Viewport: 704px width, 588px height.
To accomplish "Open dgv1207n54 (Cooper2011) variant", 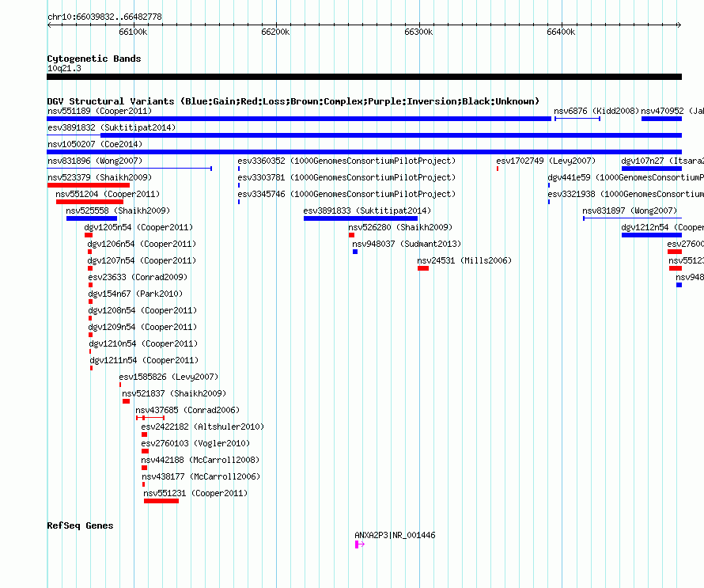I will (x=142, y=260).
